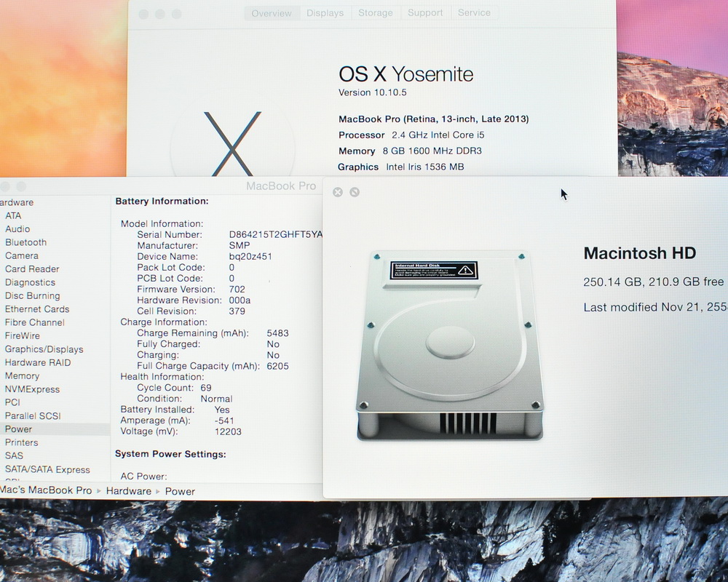The height and width of the screenshot is (582, 728).
Task: Select SAS in the sidebar
Action: (14, 455)
